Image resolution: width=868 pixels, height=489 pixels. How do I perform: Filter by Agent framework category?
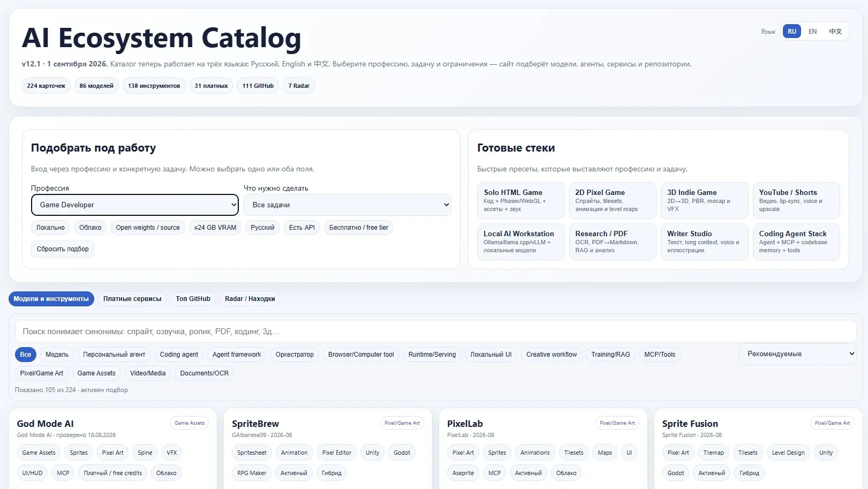[x=237, y=355]
